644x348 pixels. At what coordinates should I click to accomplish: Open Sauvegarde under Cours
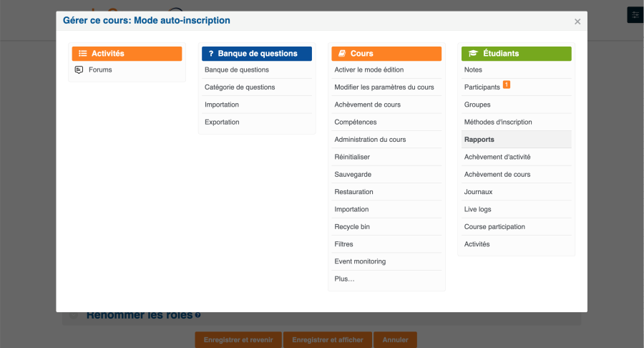(x=353, y=175)
